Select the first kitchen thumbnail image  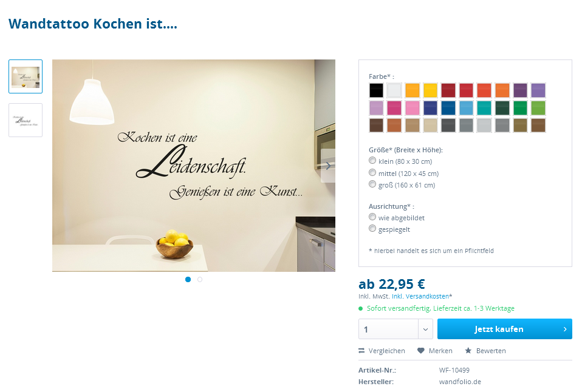26,76
